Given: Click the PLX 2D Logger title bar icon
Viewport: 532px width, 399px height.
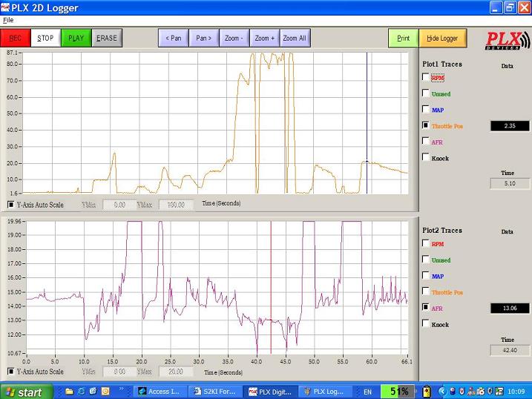Looking at the screenshot, I should [5, 7].
